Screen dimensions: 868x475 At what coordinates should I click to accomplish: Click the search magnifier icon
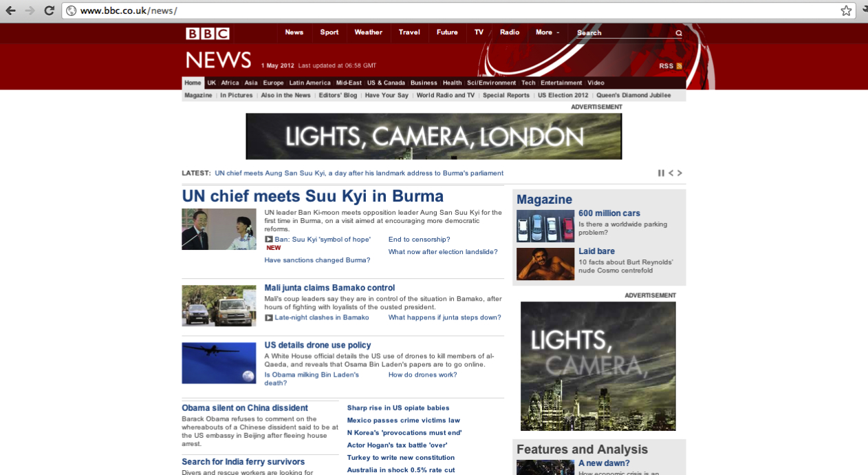tap(679, 33)
